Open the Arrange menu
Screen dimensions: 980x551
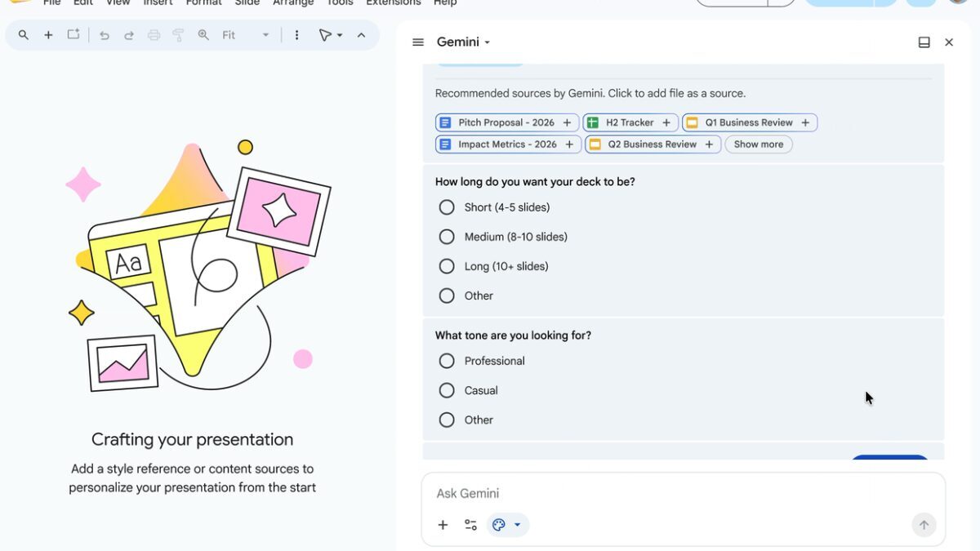(293, 2)
